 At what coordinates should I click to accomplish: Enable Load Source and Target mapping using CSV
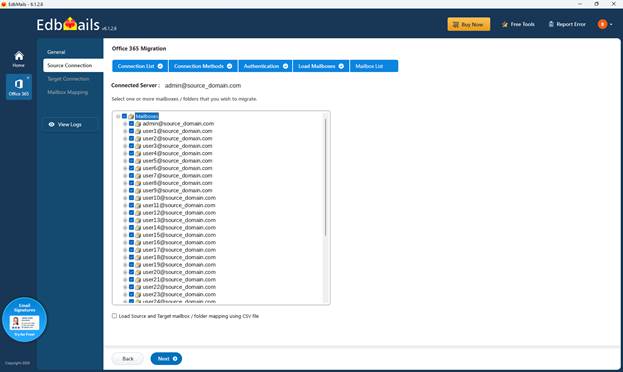tap(114, 316)
